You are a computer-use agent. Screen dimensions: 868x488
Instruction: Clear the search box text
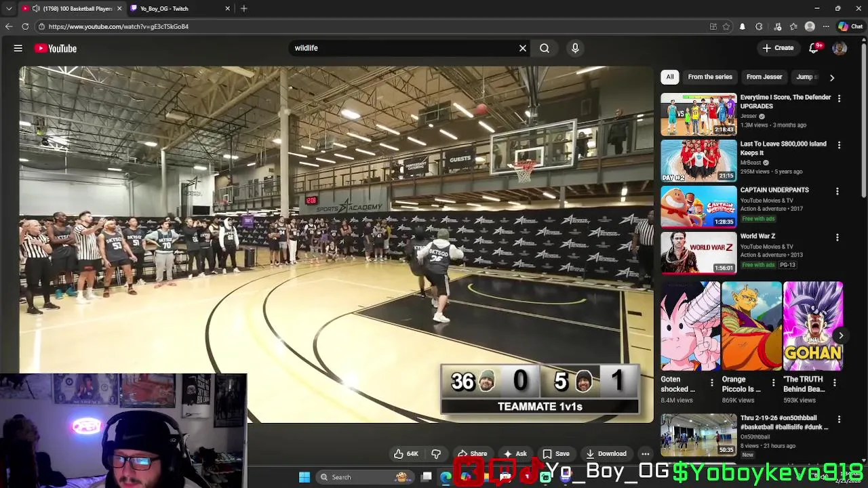(x=522, y=48)
